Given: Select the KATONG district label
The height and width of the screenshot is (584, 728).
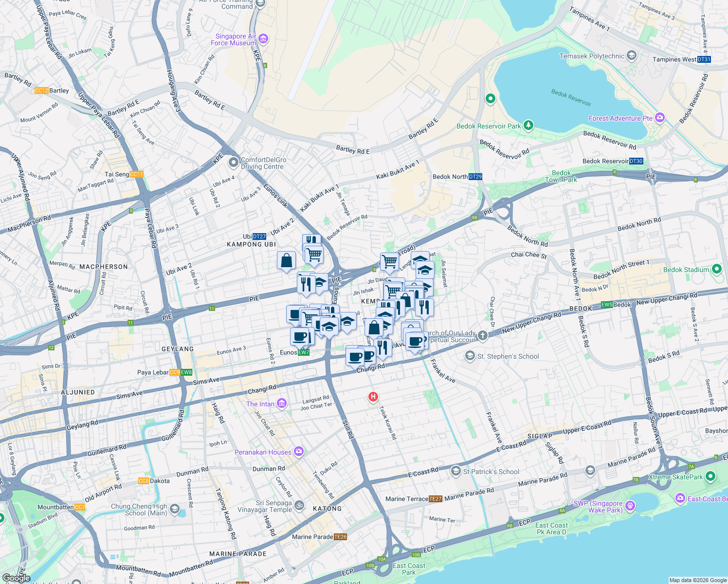Looking at the screenshot, I should tap(327, 509).
